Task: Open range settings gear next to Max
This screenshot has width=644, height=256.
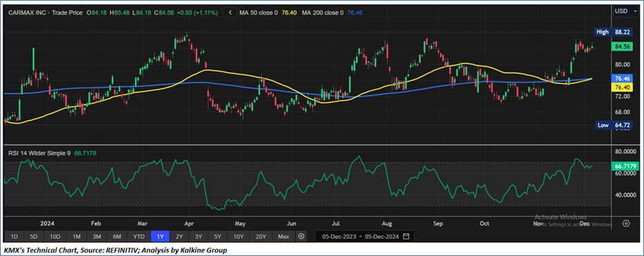Action: click(302, 236)
